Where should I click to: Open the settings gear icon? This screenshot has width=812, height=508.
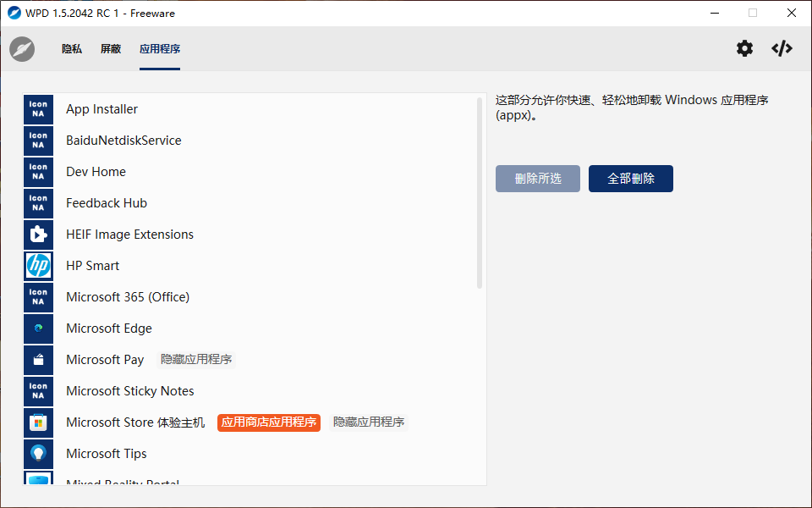click(744, 49)
